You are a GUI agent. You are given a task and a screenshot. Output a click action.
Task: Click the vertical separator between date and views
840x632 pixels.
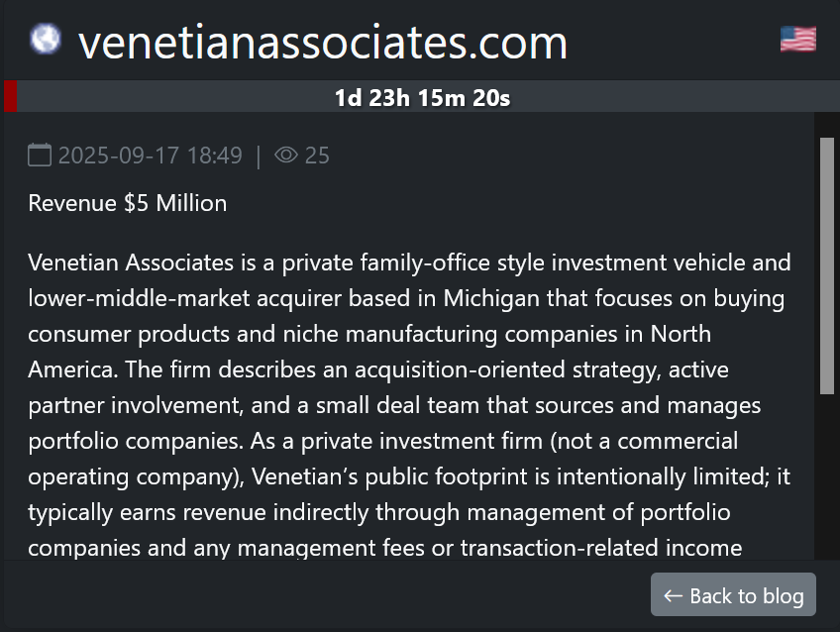coord(259,156)
